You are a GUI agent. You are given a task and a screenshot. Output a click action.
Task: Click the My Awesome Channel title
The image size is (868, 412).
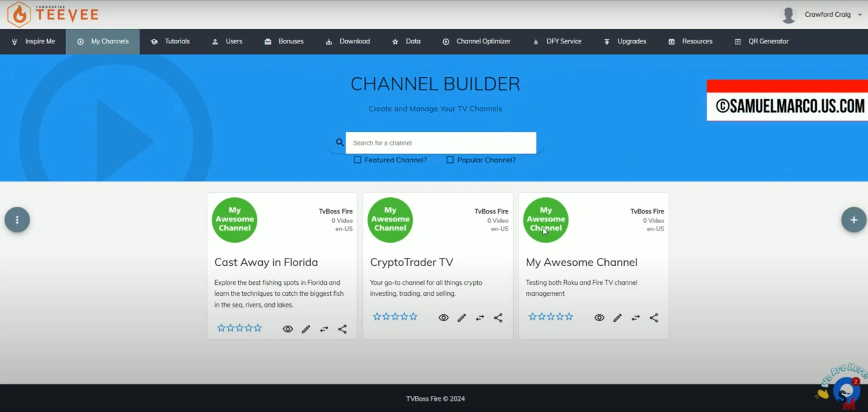click(582, 262)
